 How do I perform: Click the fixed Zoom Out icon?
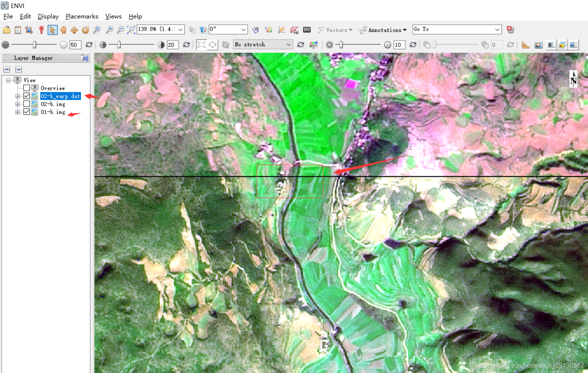(x=120, y=30)
